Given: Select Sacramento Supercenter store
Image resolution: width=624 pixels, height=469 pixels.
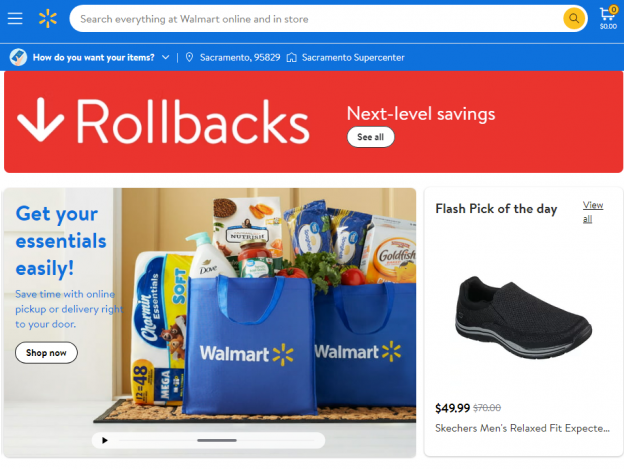Looking at the screenshot, I should [353, 57].
